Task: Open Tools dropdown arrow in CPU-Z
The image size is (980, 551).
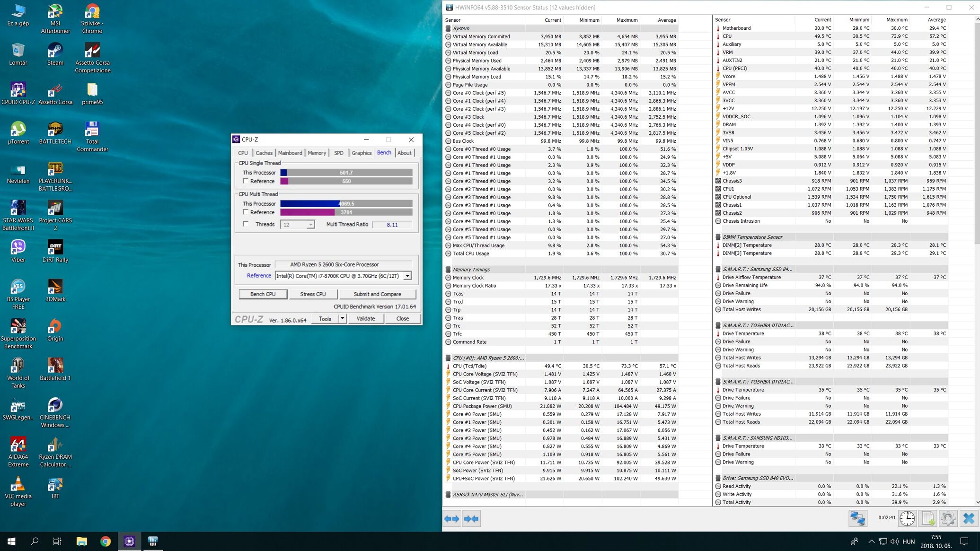Action: 342,318
